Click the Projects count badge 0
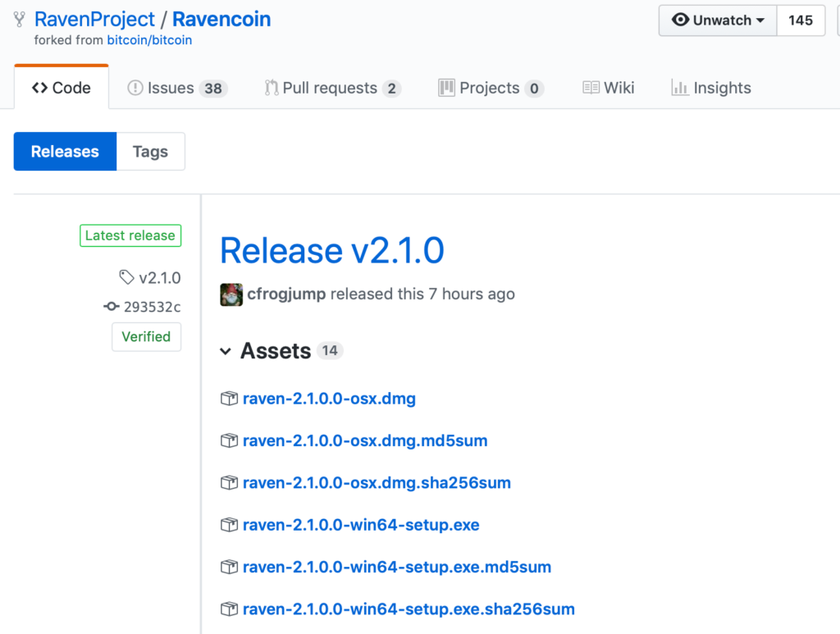 534,89
